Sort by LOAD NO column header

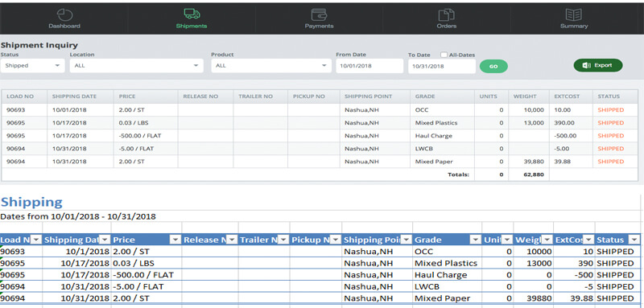20,97
